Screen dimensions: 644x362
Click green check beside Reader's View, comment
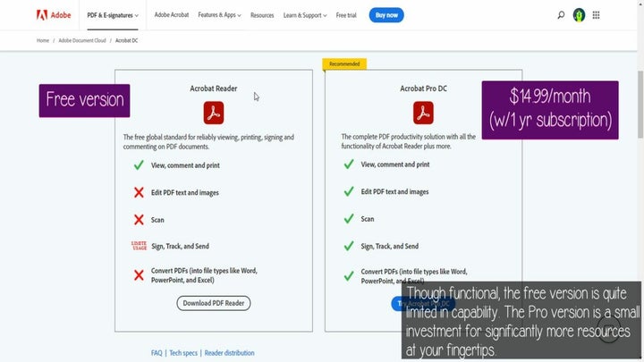pyautogui.click(x=139, y=165)
